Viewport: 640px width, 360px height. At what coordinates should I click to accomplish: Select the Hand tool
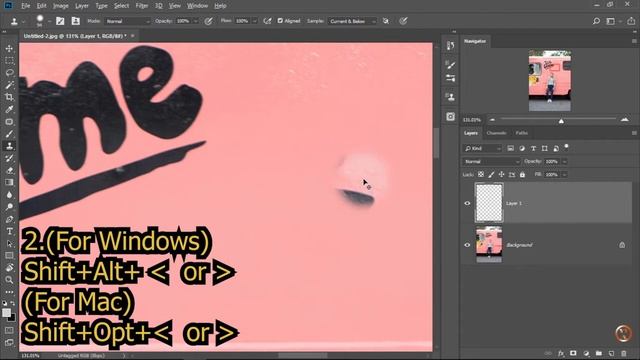[x=9, y=268]
